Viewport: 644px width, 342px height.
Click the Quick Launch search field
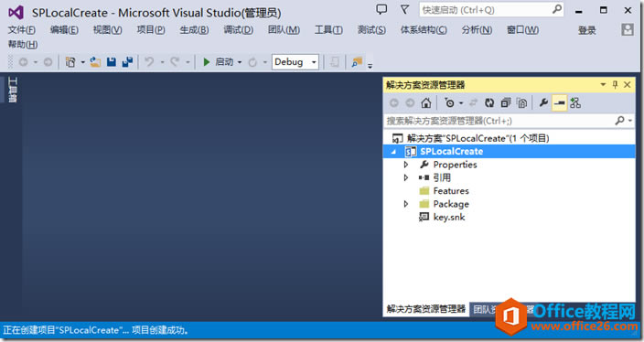[491, 9]
